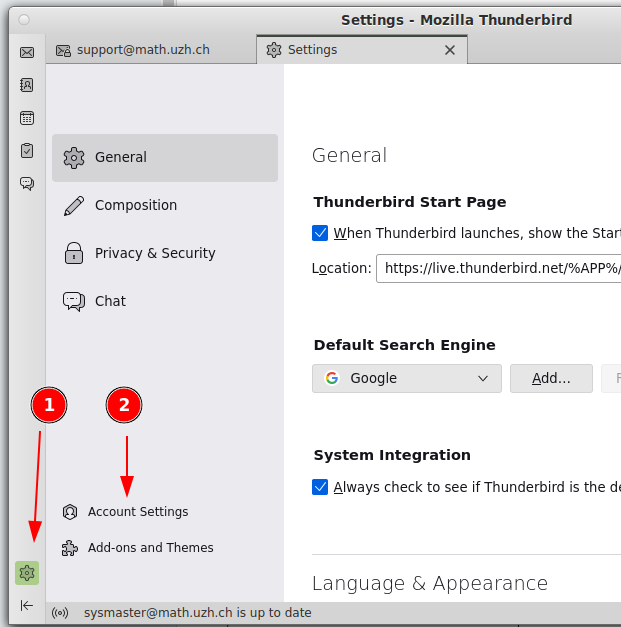This screenshot has height=627, width=621.
Task: Click the sysmaster@math.uzh.ch status text
Action: (198, 613)
